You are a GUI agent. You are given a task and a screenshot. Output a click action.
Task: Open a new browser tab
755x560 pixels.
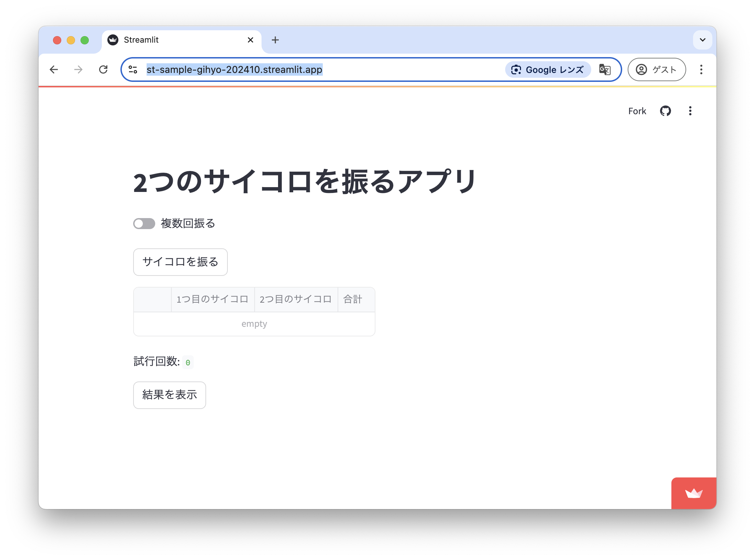(x=275, y=40)
